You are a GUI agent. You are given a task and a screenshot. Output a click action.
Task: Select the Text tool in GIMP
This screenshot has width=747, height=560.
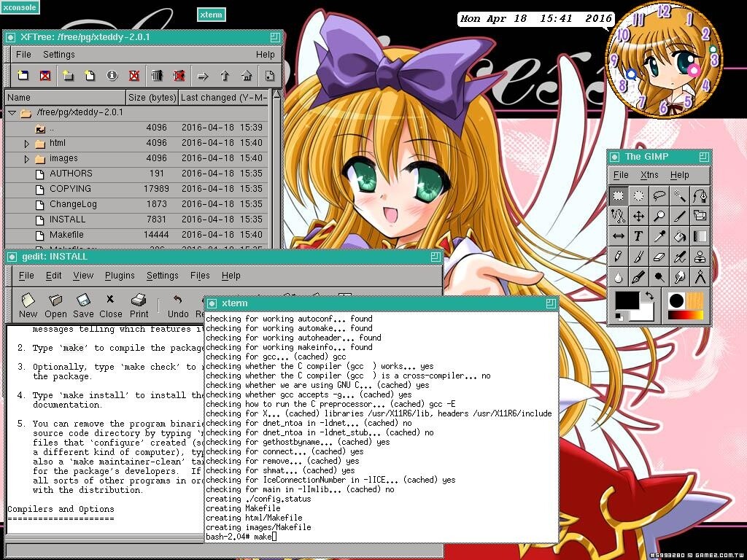(638, 236)
